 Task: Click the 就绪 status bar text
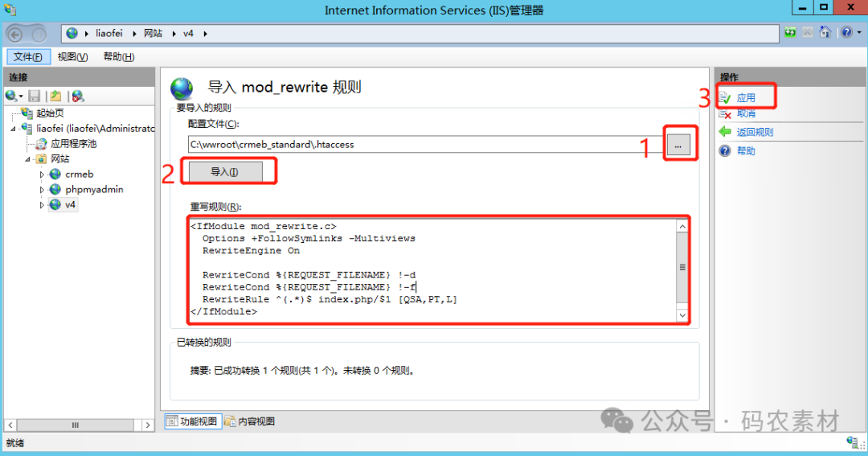[x=15, y=442]
